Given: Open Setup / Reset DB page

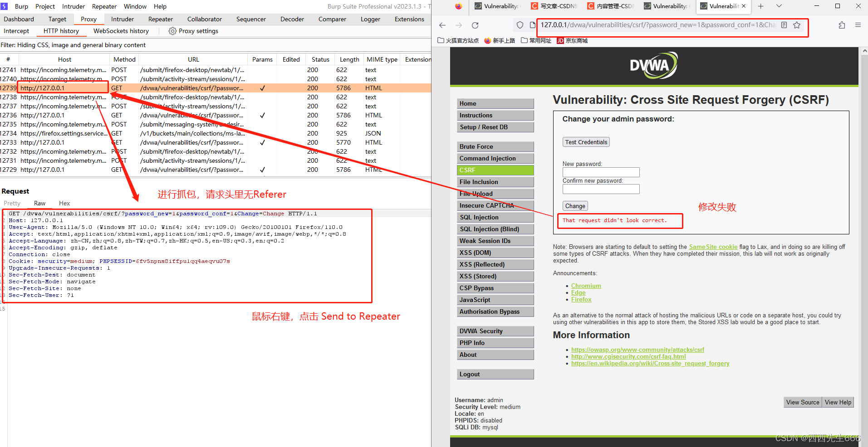Looking at the screenshot, I should click(495, 127).
